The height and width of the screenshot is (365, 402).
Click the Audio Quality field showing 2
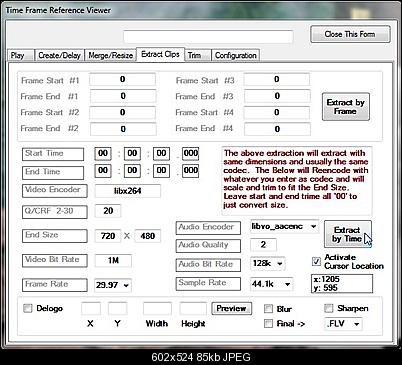pos(263,245)
